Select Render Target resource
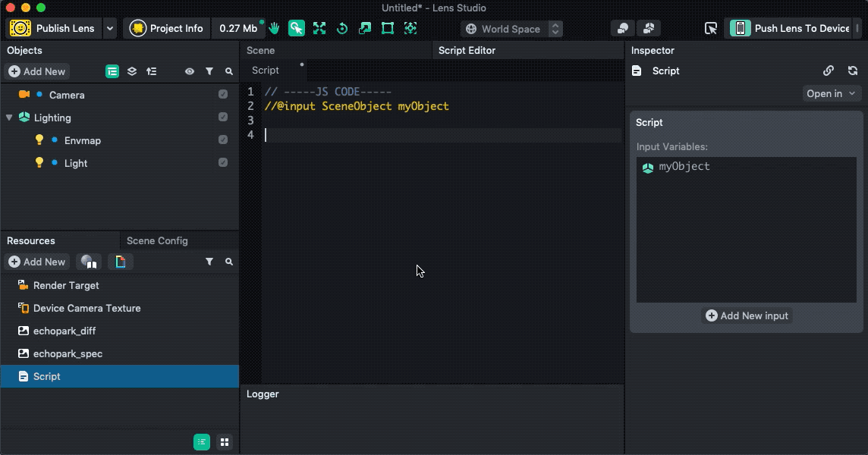 [120, 285]
